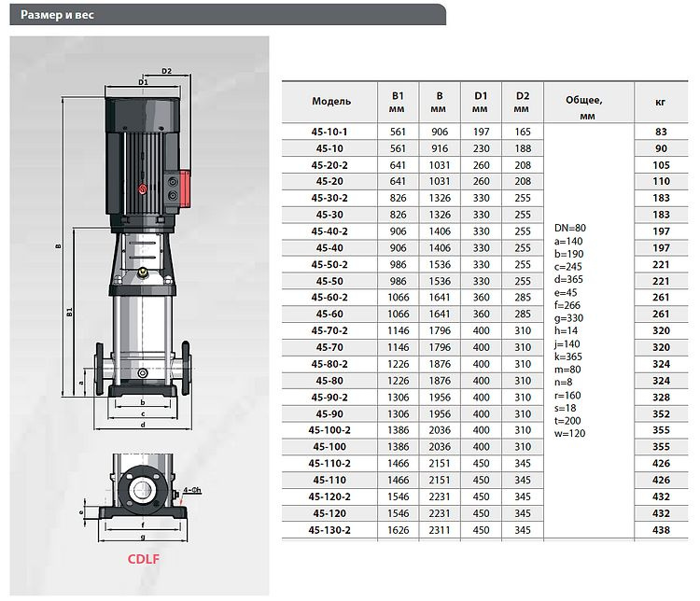Select model 45-60 in the table
Screen dimensions: 700x601
point(331,314)
